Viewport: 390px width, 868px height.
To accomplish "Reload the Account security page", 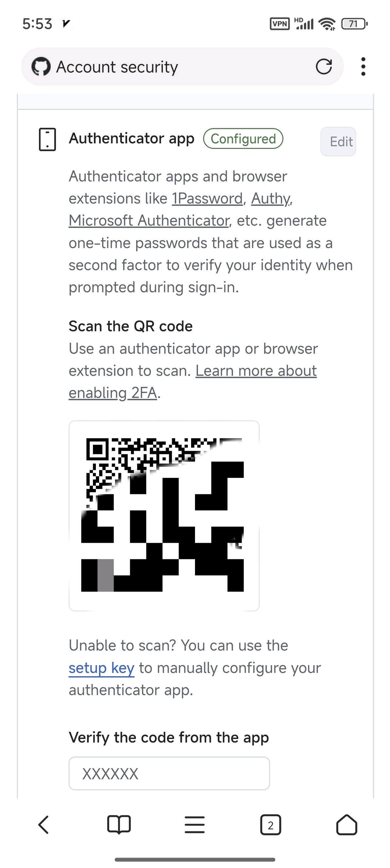I will point(324,66).
